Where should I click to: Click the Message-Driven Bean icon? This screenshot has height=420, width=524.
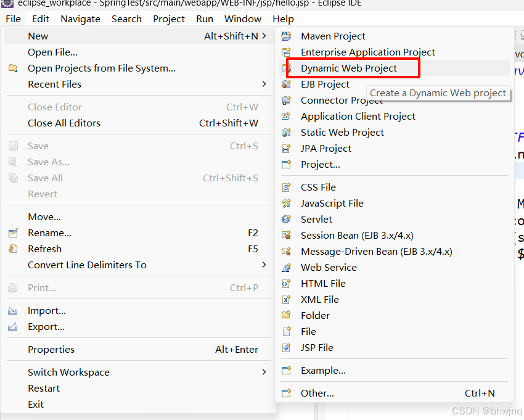(x=286, y=251)
